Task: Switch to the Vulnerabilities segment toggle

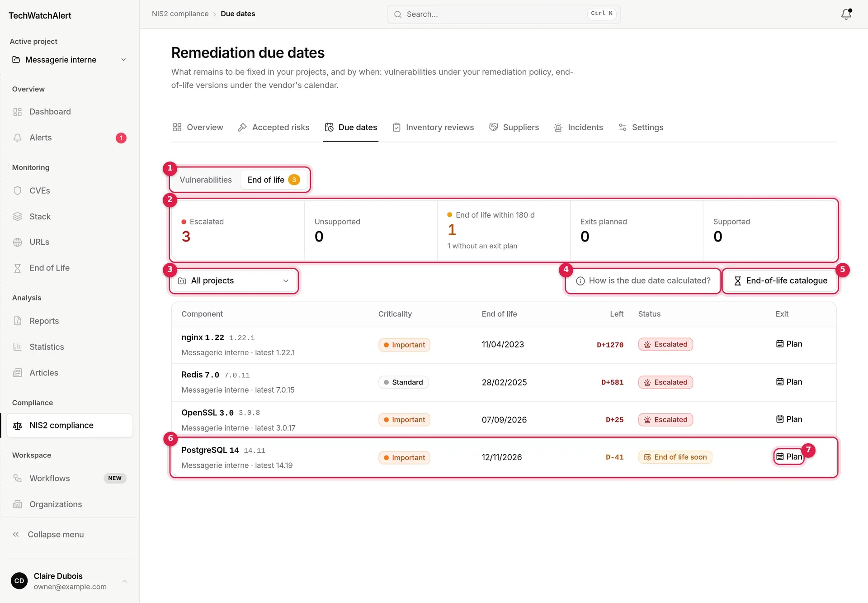Action: click(206, 180)
